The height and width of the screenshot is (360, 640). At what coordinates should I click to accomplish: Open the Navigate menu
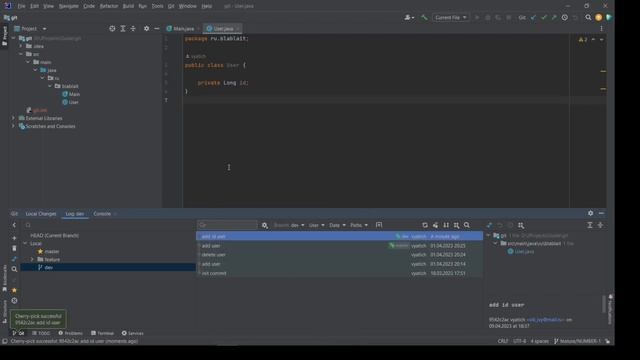tap(69, 6)
